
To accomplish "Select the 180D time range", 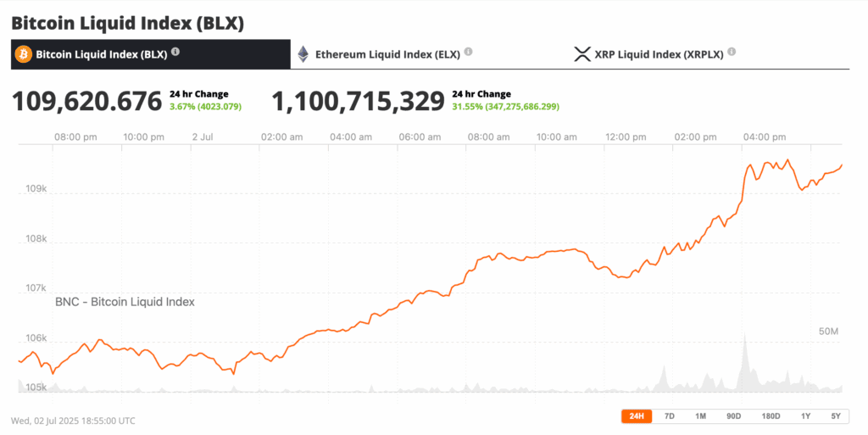I will coord(771,416).
